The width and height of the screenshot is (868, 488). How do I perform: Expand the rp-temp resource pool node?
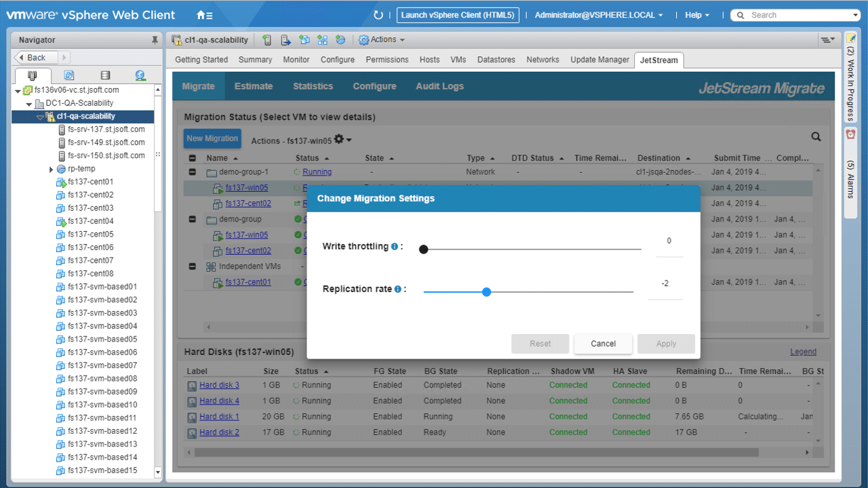tap(51, 169)
